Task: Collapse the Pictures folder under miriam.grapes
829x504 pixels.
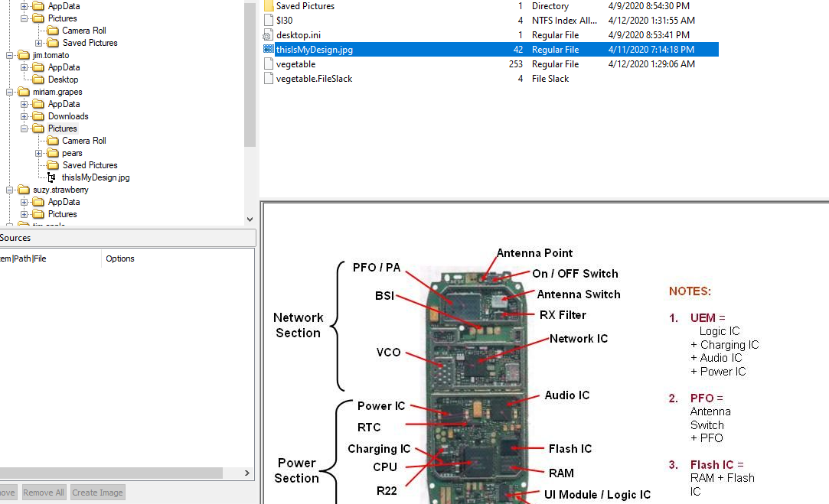Action: pyautogui.click(x=24, y=128)
